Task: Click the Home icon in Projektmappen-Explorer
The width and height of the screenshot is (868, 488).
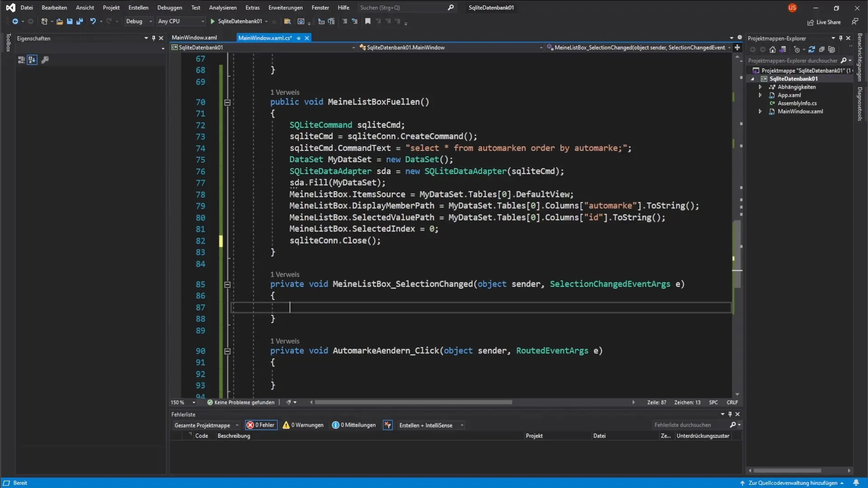Action: [x=773, y=50]
